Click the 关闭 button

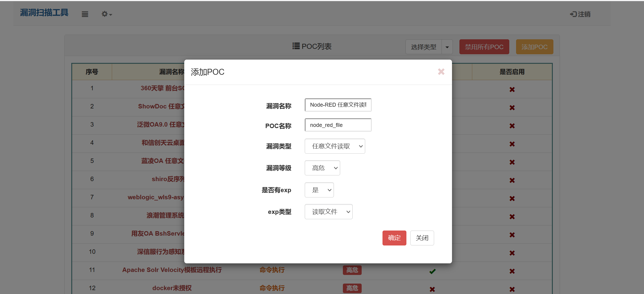pos(422,238)
